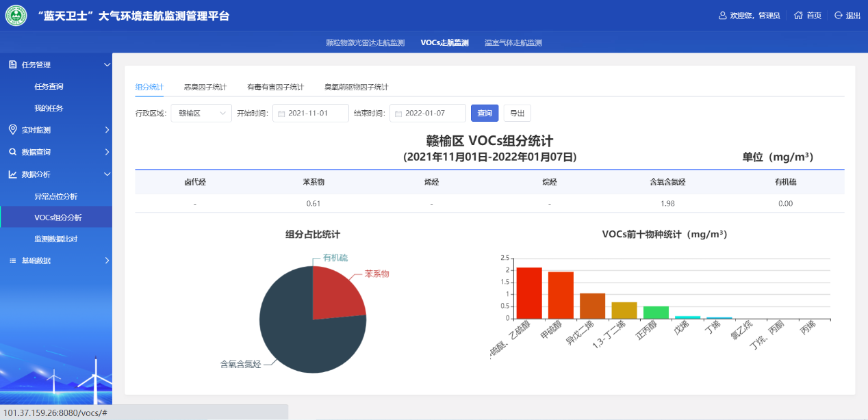
Task: Click the platform logo emblem
Action: tap(16, 15)
